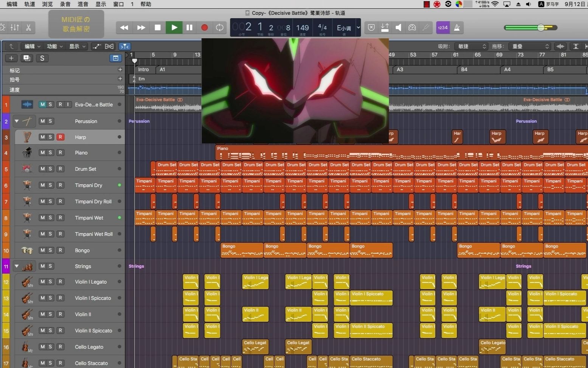The width and height of the screenshot is (588, 368).
Task: Select the scissors editors icon
Action: [28, 27]
